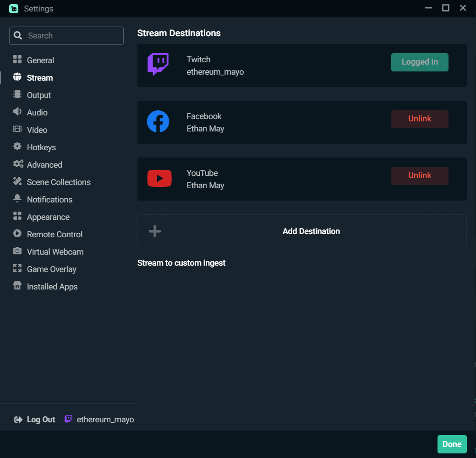The image size is (476, 458).
Task: Select the Stream settings tab label
Action: (40, 78)
